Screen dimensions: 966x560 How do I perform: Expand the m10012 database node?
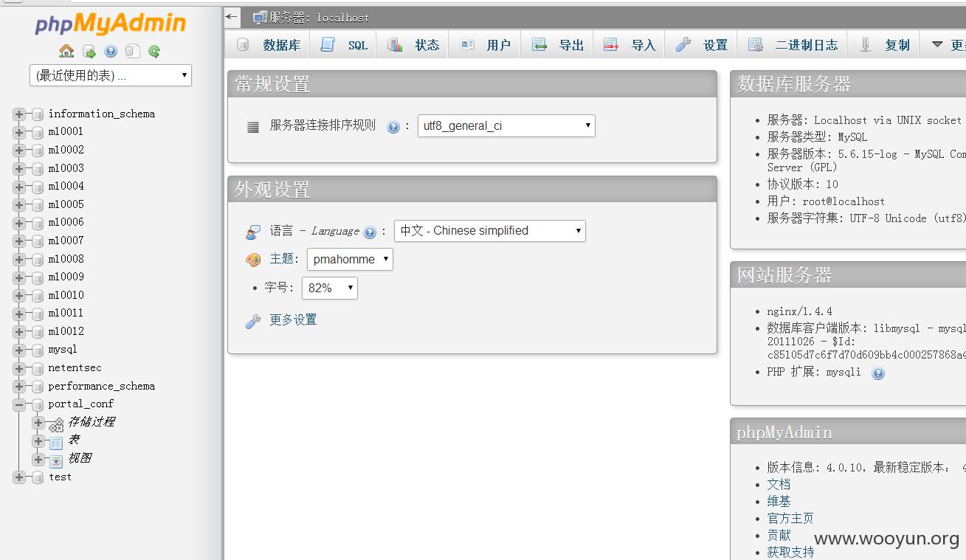pyautogui.click(x=19, y=332)
